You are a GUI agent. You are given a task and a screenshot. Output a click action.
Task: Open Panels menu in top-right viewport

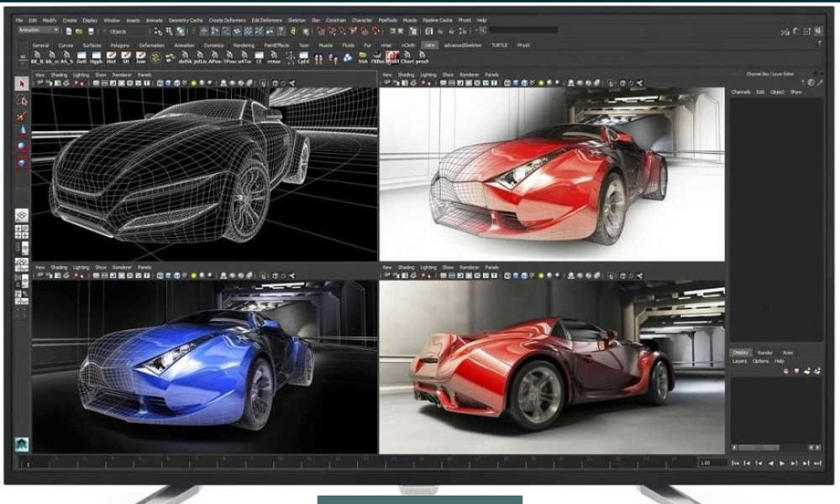pyautogui.click(x=491, y=75)
